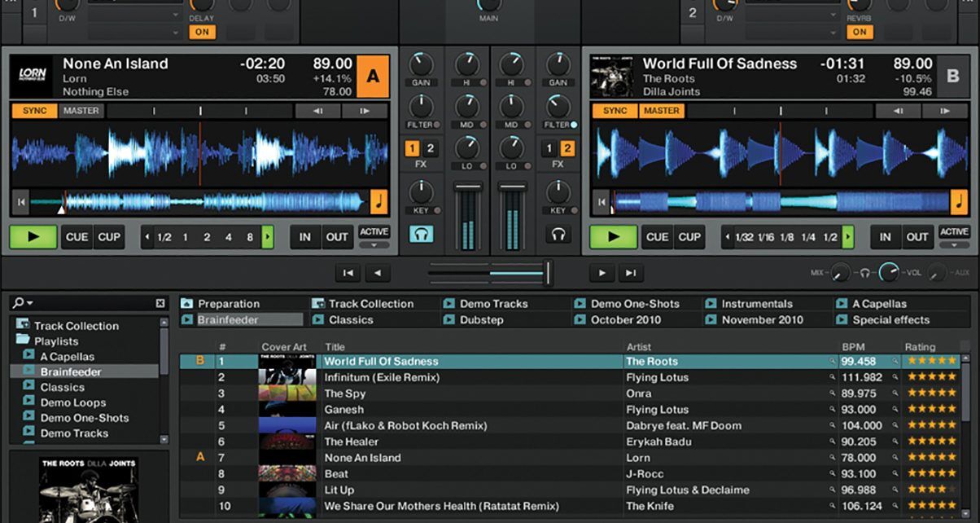Assign FX unit 2 to mixer channel A
980x523 pixels.
click(x=431, y=148)
